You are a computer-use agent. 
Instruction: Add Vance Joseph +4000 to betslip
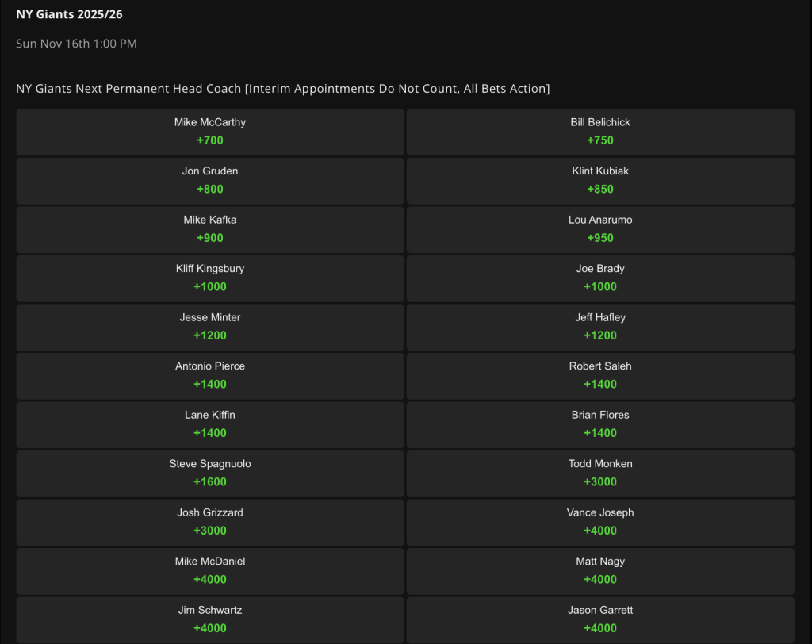click(x=600, y=522)
